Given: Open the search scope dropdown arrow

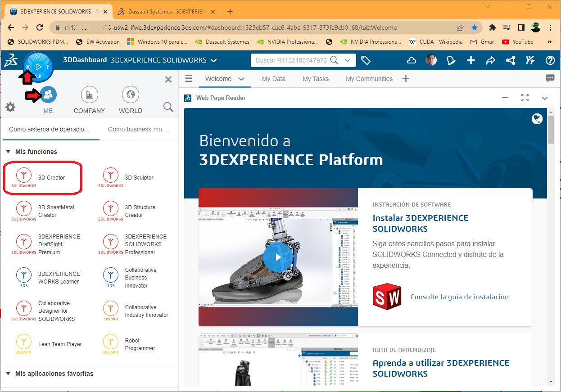Looking at the screenshot, I should click(x=348, y=60).
